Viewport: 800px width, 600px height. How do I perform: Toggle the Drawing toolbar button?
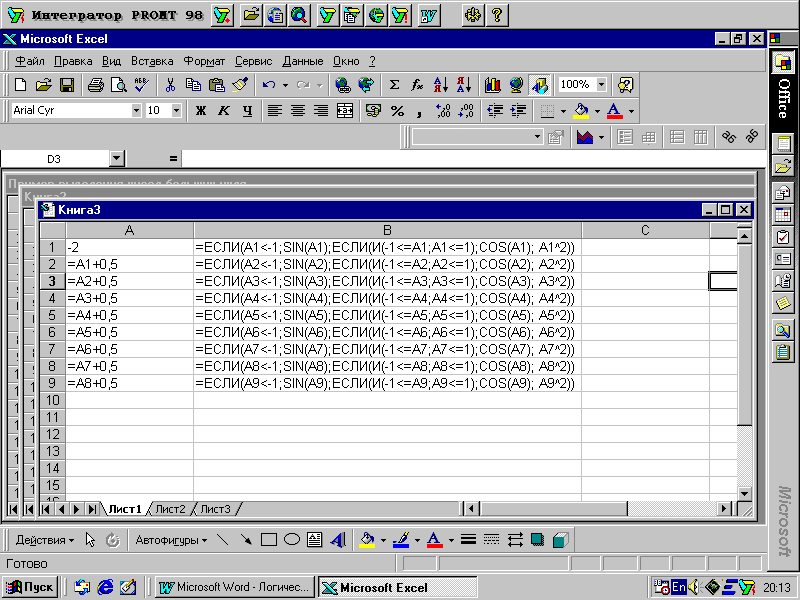pos(539,85)
